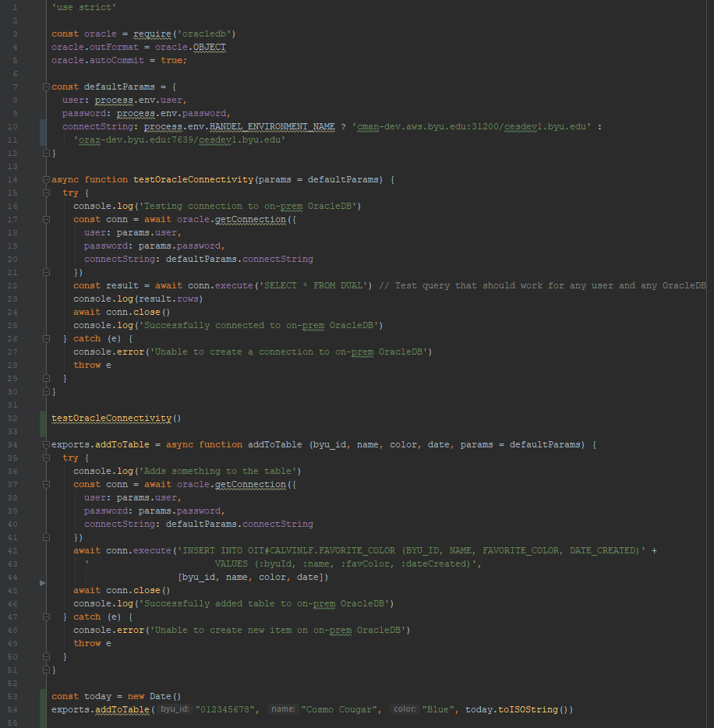Click the HANDEL_ENVIRONMENT_NAME identifier
The width and height of the screenshot is (714, 728).
(x=272, y=126)
